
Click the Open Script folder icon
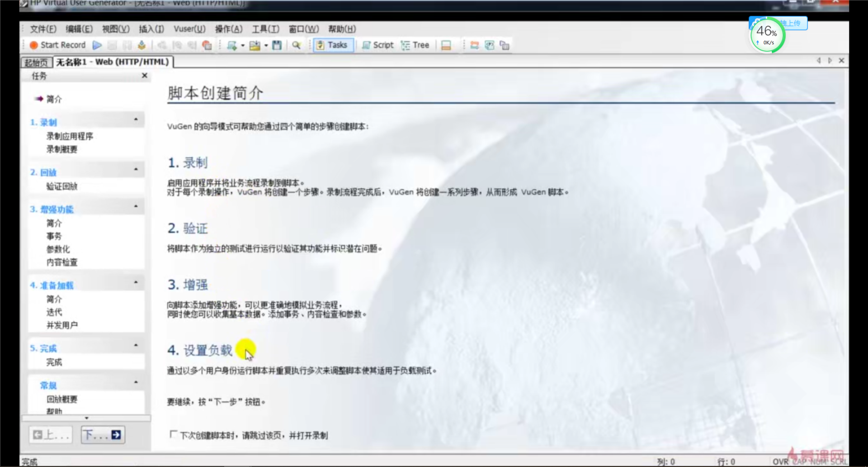click(255, 45)
